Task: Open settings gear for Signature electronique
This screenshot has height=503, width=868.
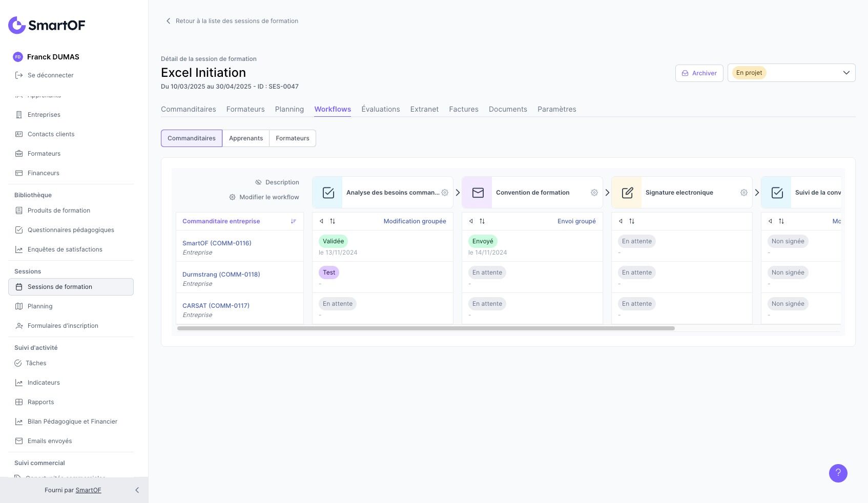Action: (x=744, y=193)
